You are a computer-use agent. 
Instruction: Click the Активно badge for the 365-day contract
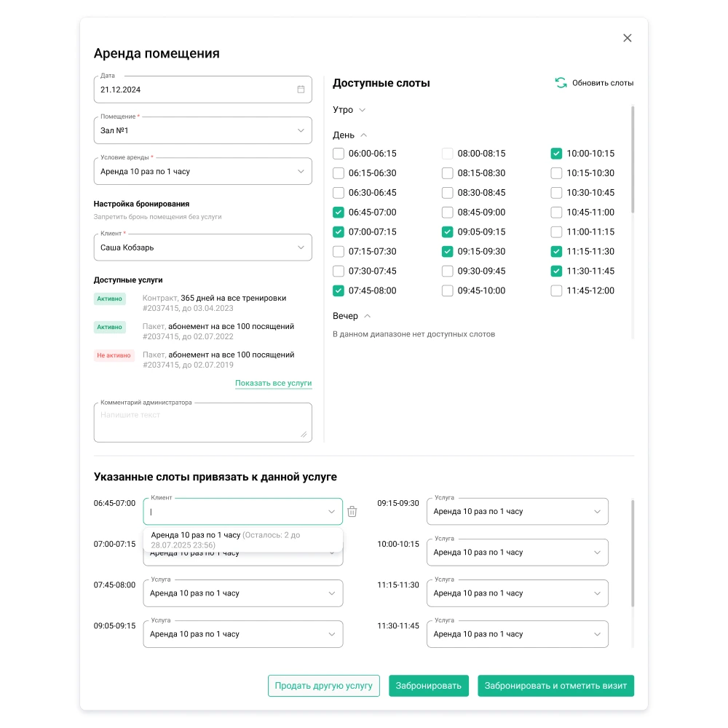click(x=110, y=298)
